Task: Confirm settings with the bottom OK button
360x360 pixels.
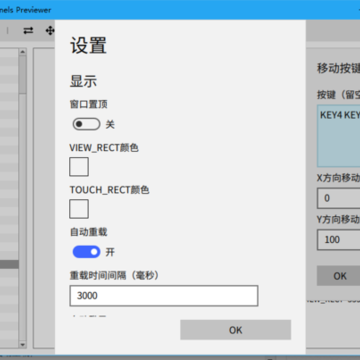Action: coord(236,330)
